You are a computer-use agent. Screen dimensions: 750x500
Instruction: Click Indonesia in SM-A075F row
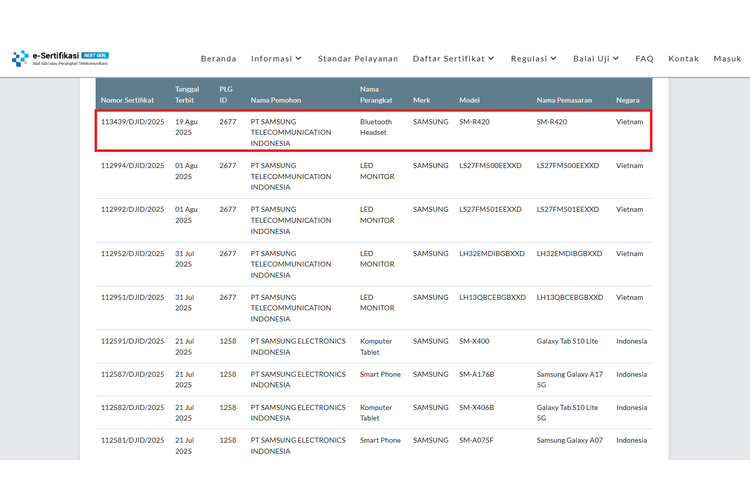pos(631,440)
